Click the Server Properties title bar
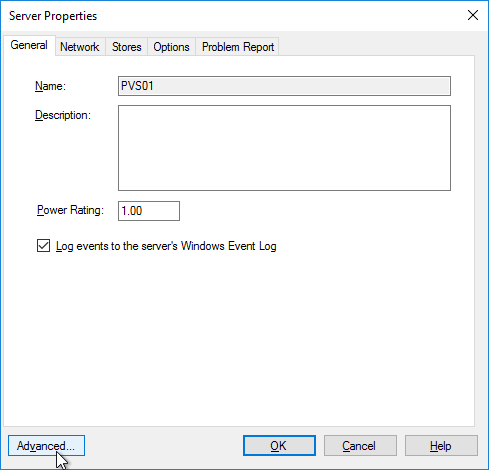 [x=233, y=16]
